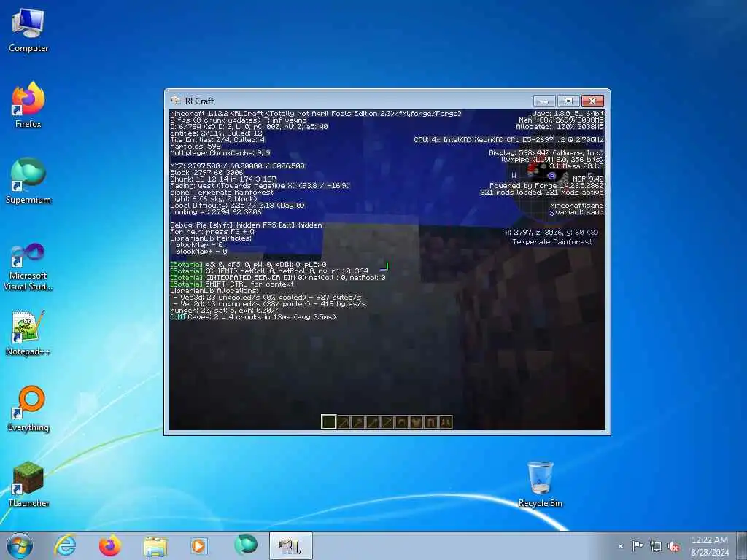The height and width of the screenshot is (560, 747).
Task: Click 'Display: 598x440 (VMware, Inc.)' line
Action: (x=546, y=153)
